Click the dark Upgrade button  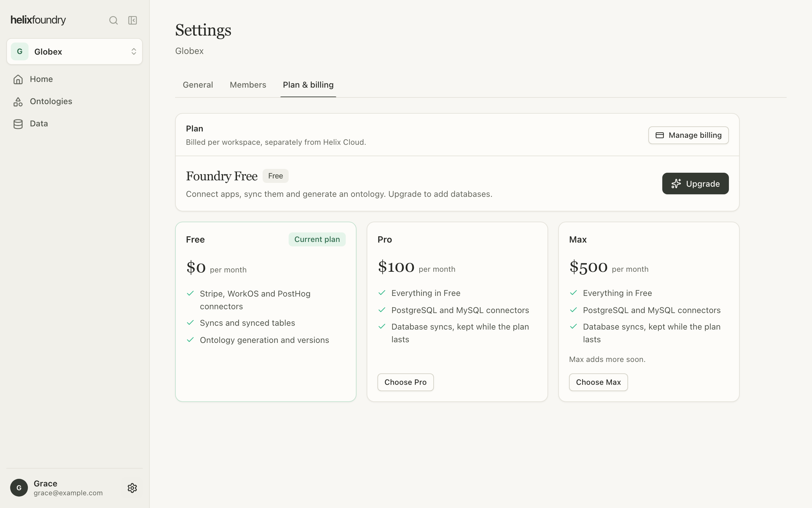[x=695, y=184]
